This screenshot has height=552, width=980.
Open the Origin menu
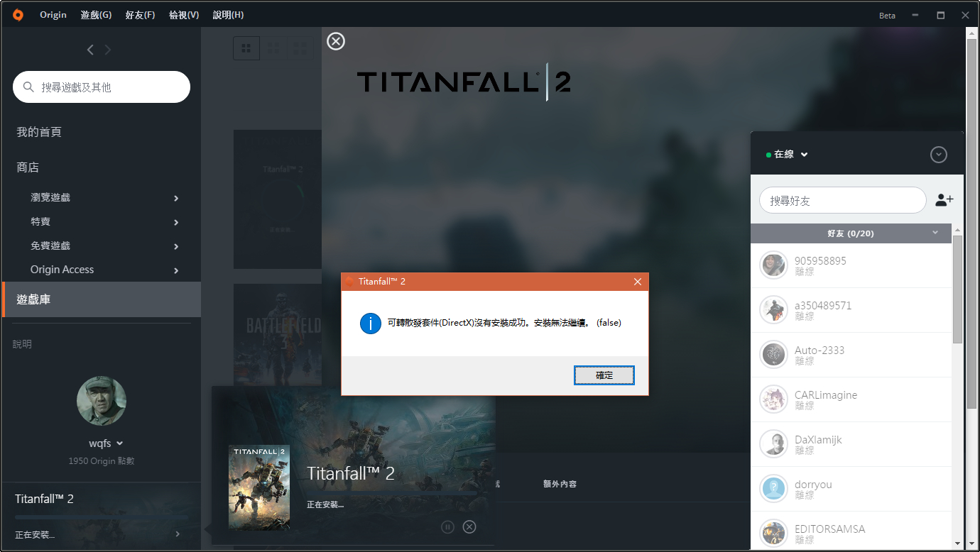(53, 15)
